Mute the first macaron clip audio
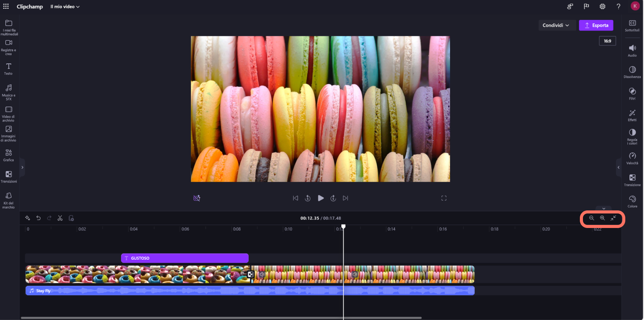Screen dimensions: 644x320 (x=262, y=275)
